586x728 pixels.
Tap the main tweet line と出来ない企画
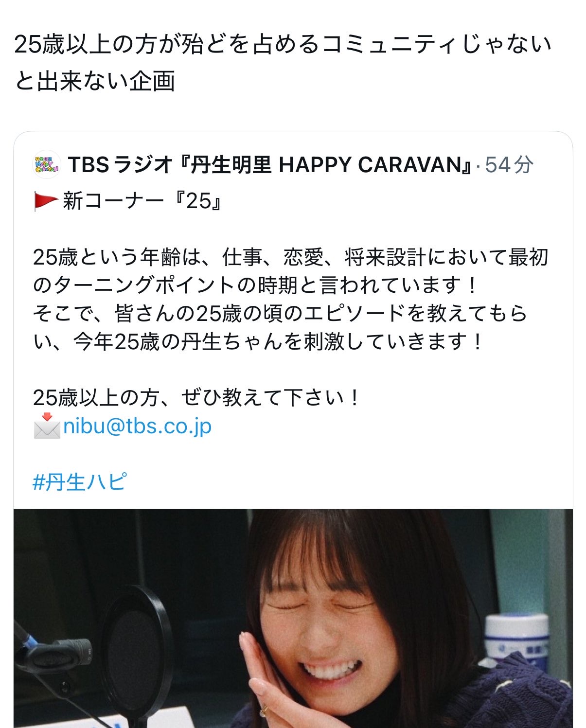[95, 81]
